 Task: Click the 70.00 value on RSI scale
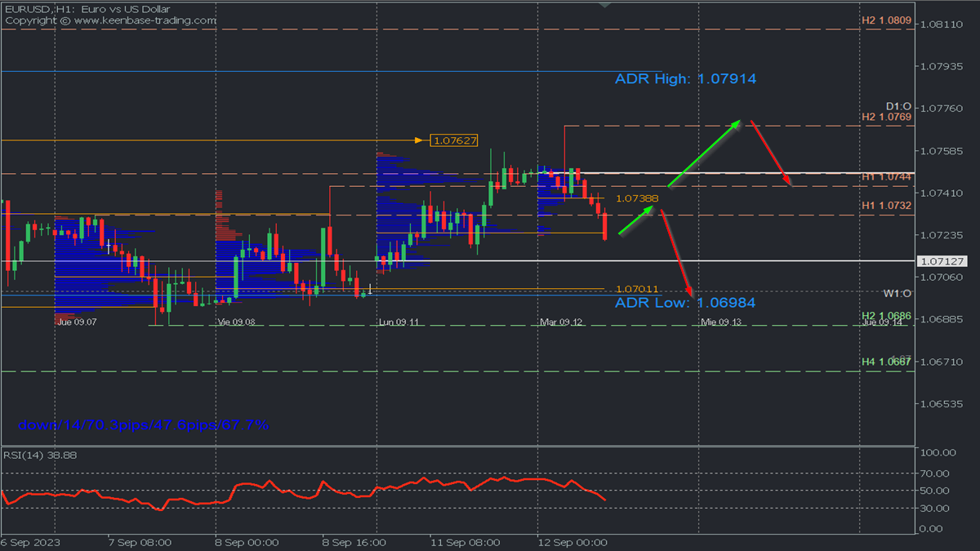coord(937,473)
